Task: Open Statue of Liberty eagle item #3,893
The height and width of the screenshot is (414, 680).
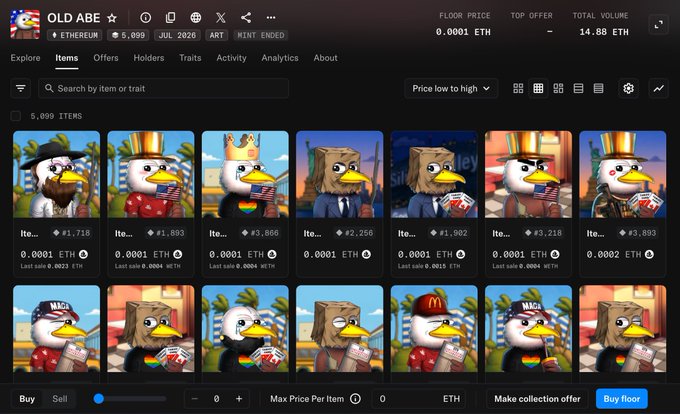Action: click(x=623, y=174)
